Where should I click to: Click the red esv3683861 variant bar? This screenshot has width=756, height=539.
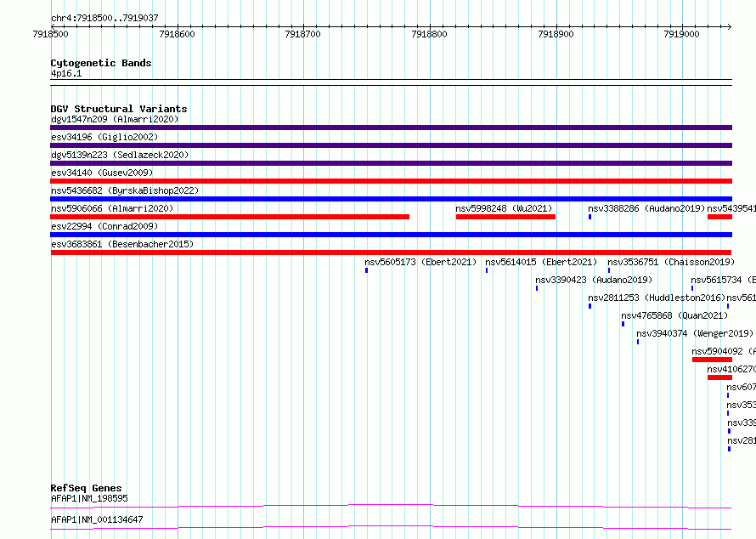coord(391,252)
